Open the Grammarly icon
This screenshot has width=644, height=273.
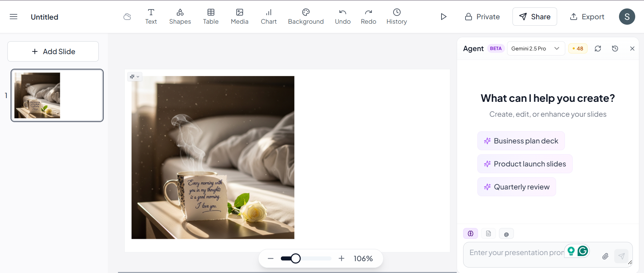click(x=583, y=251)
